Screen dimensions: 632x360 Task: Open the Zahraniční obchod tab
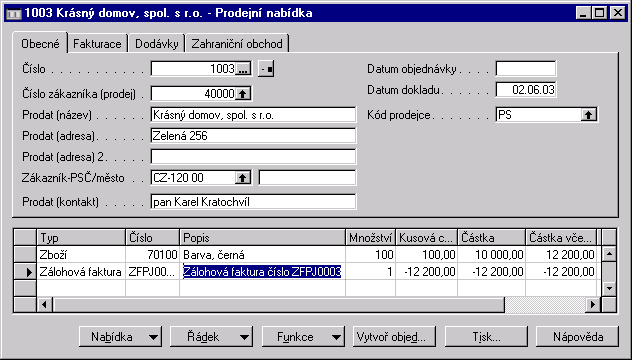[237, 44]
